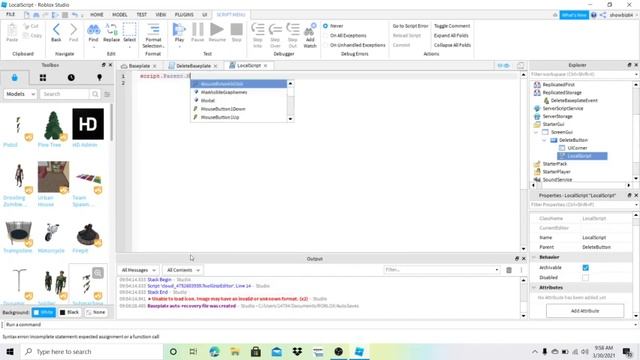Switch to the MODEL ribbon tab
This screenshot has height=360, width=640.
(x=120, y=14)
